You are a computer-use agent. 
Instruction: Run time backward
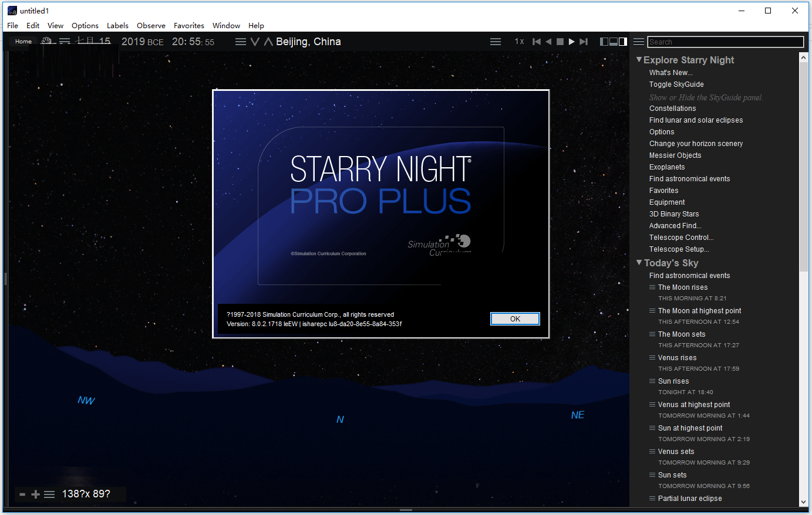pos(548,42)
